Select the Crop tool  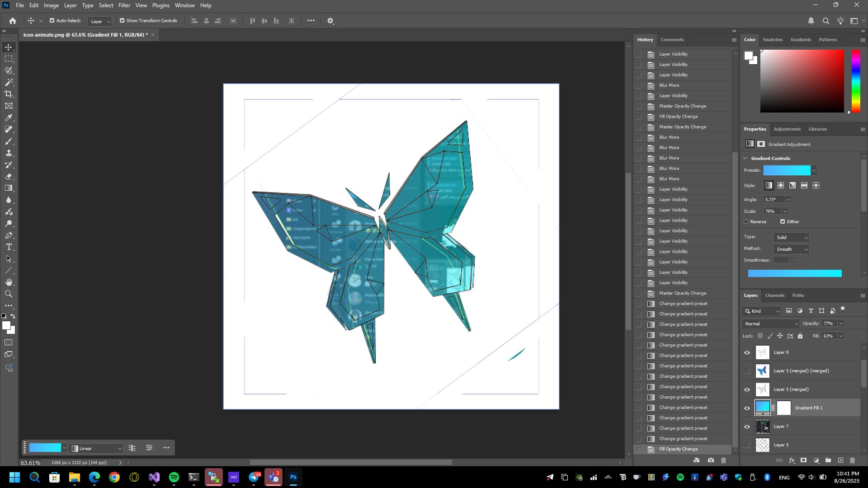pyautogui.click(x=9, y=94)
